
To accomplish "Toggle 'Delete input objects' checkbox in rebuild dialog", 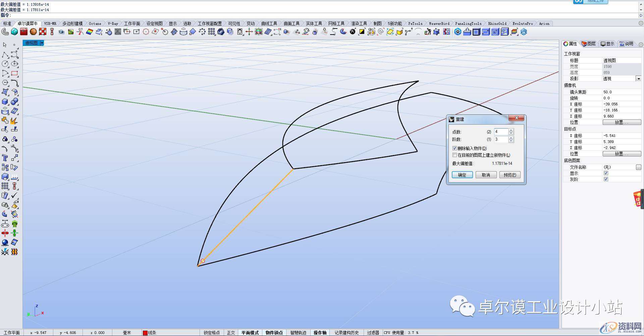I will pyautogui.click(x=455, y=148).
